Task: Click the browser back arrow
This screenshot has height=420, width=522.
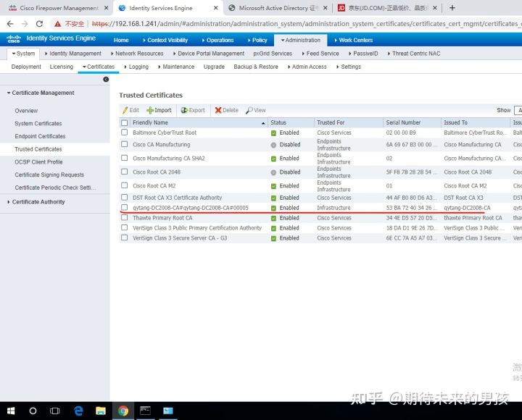Action: [10, 24]
